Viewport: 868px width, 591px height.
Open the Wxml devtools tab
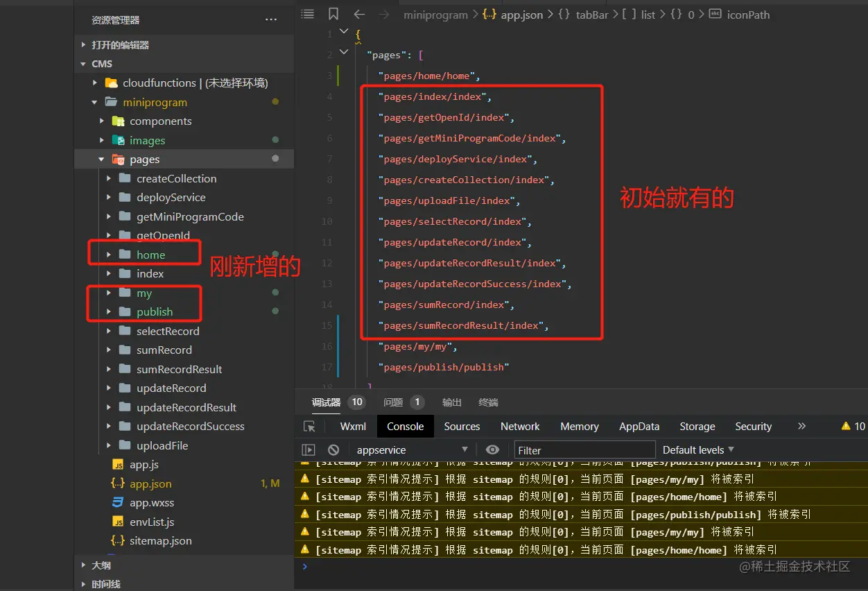coord(353,426)
